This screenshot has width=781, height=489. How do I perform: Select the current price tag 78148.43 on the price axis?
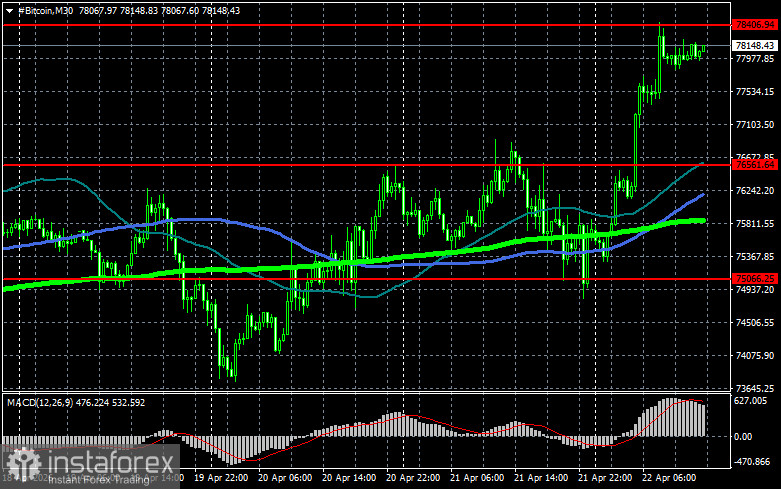755,45
